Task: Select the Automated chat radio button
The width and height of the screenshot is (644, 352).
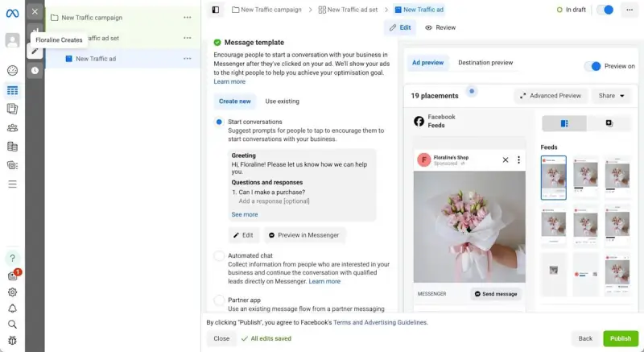Action: point(219,256)
